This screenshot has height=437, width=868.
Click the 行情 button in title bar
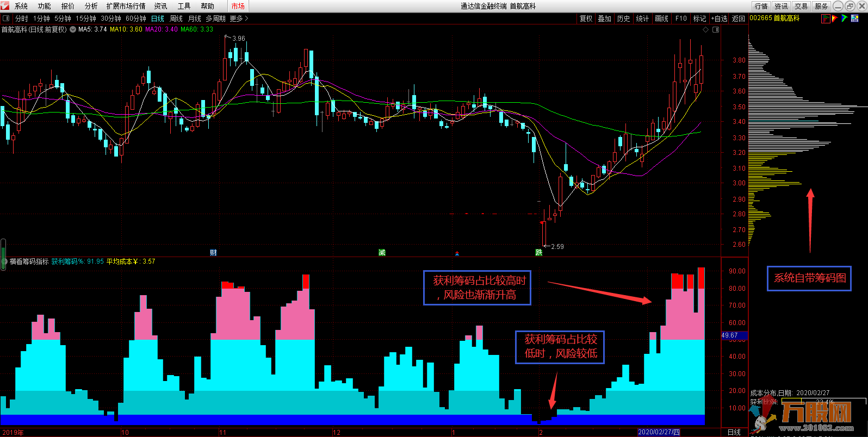pos(761,6)
